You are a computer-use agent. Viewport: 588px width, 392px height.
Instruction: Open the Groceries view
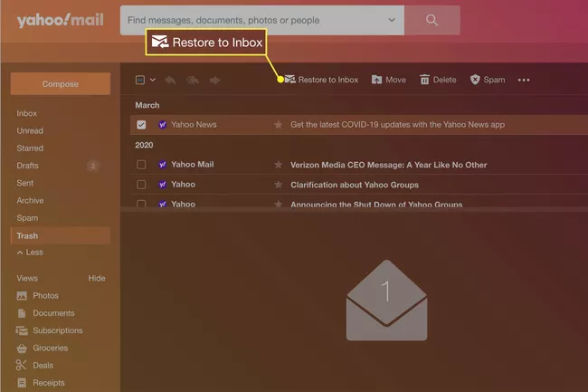pyautogui.click(x=42, y=348)
